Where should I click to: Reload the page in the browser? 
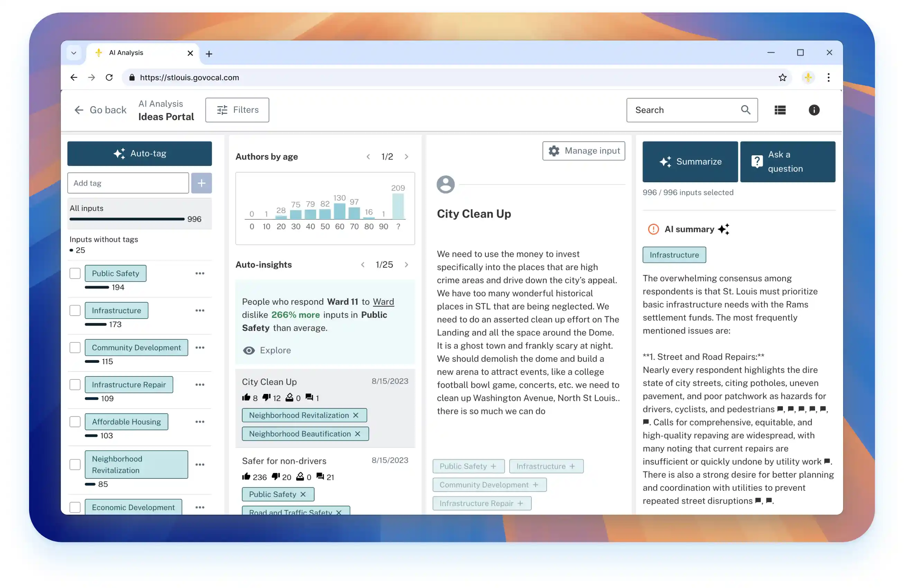109,77
